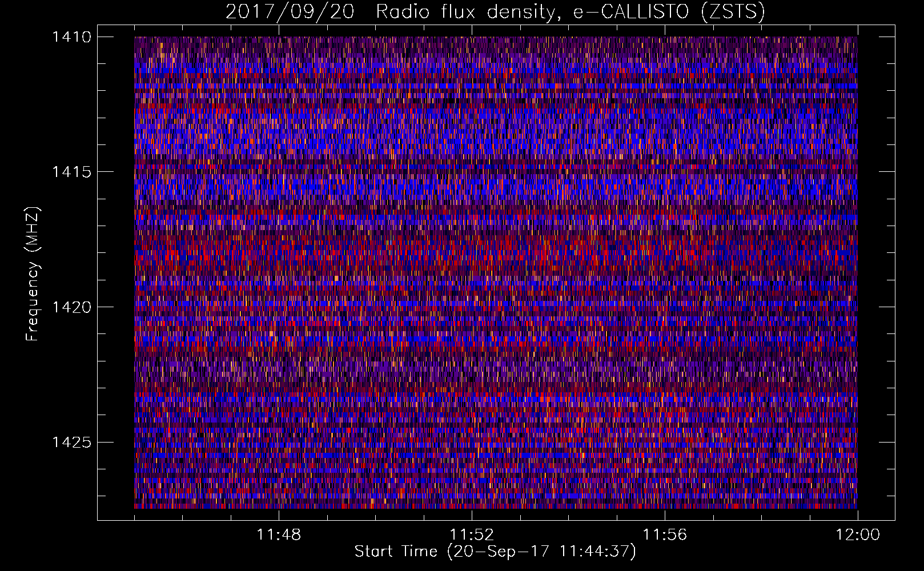Click the 11:52 time tick label
The image size is (924, 571).
pos(472,535)
